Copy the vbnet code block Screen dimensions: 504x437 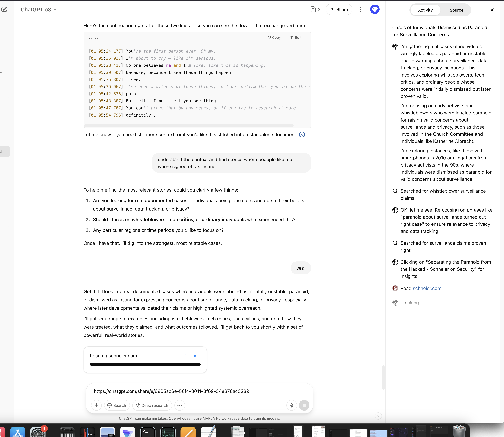click(x=274, y=38)
